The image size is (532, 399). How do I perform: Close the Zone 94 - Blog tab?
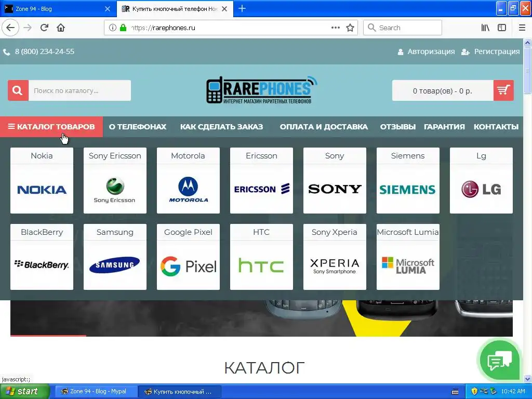107,9
